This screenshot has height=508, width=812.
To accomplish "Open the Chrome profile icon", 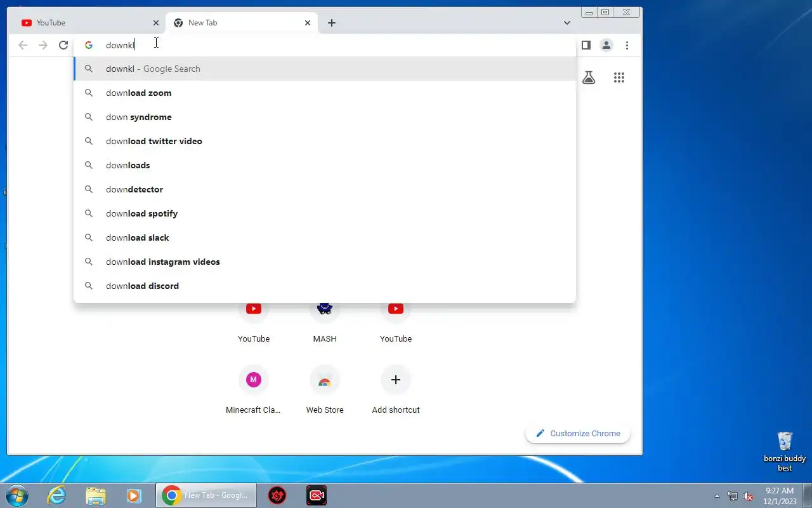I will (606, 45).
